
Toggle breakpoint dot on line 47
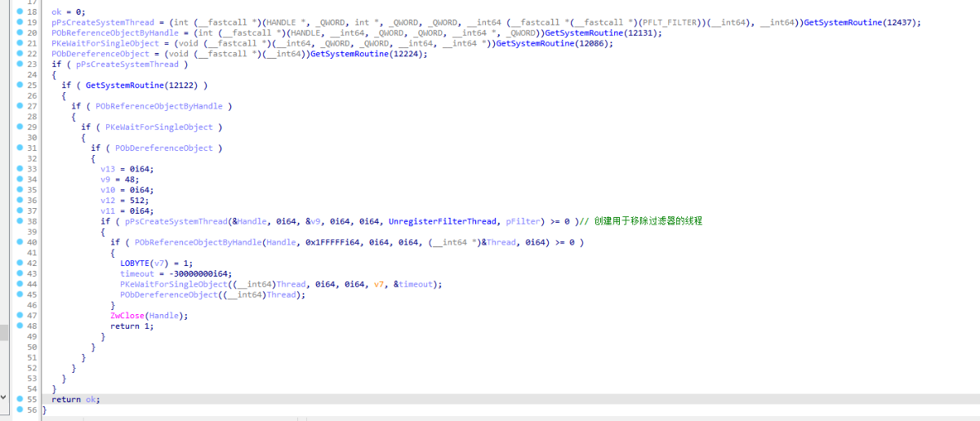pos(20,316)
